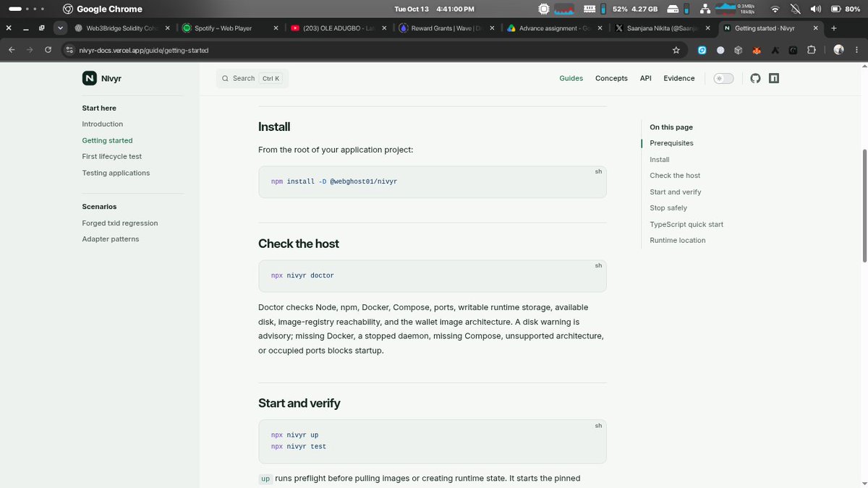Open Getting started in the sidebar
Viewport: 868px width, 488px height.
[107, 140]
